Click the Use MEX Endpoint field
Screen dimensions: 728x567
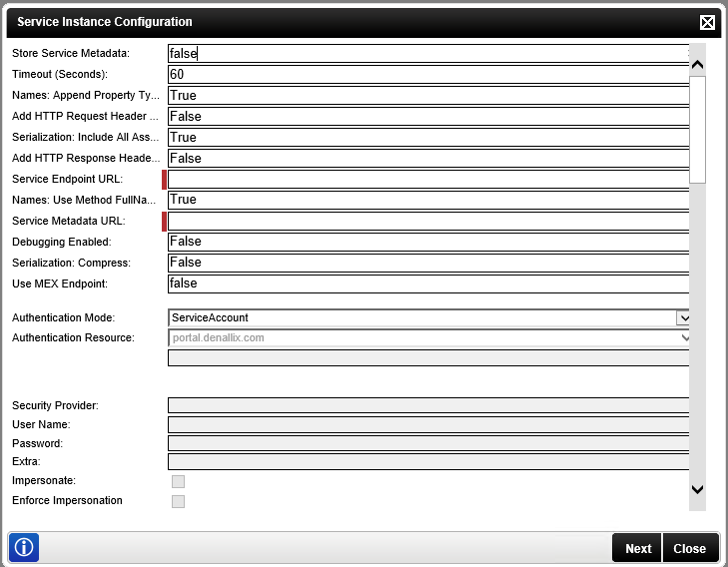428,283
